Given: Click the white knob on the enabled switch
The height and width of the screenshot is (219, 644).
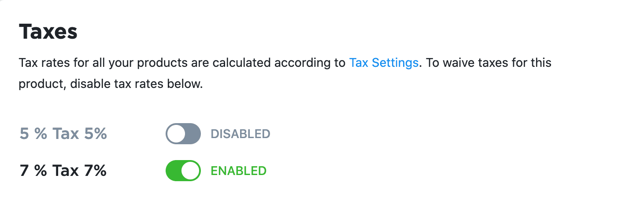Looking at the screenshot, I should 190,171.
